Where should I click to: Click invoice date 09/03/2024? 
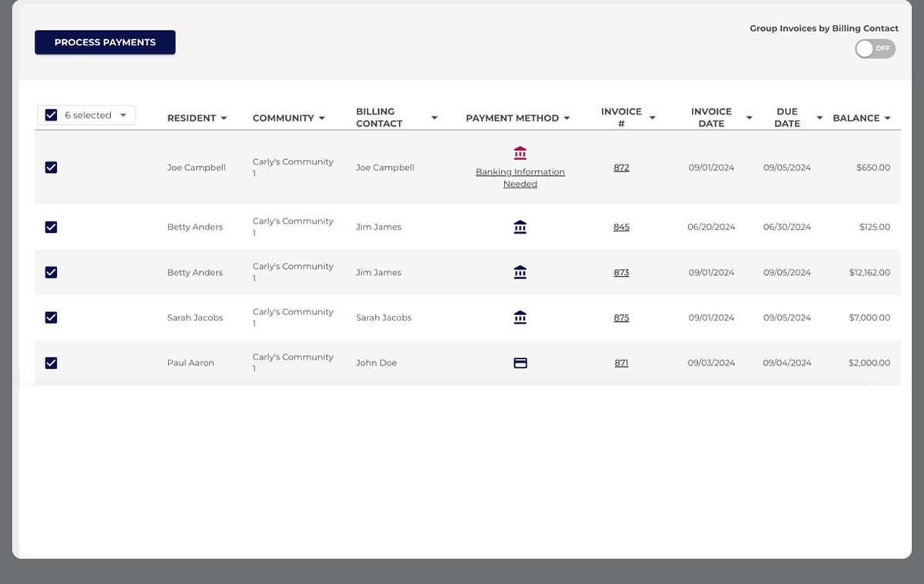(711, 363)
